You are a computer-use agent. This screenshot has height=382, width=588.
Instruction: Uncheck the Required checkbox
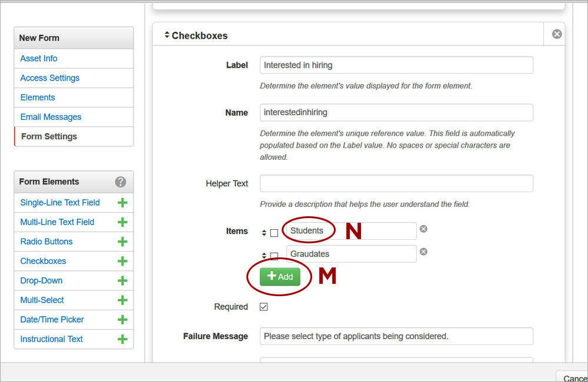tap(263, 306)
